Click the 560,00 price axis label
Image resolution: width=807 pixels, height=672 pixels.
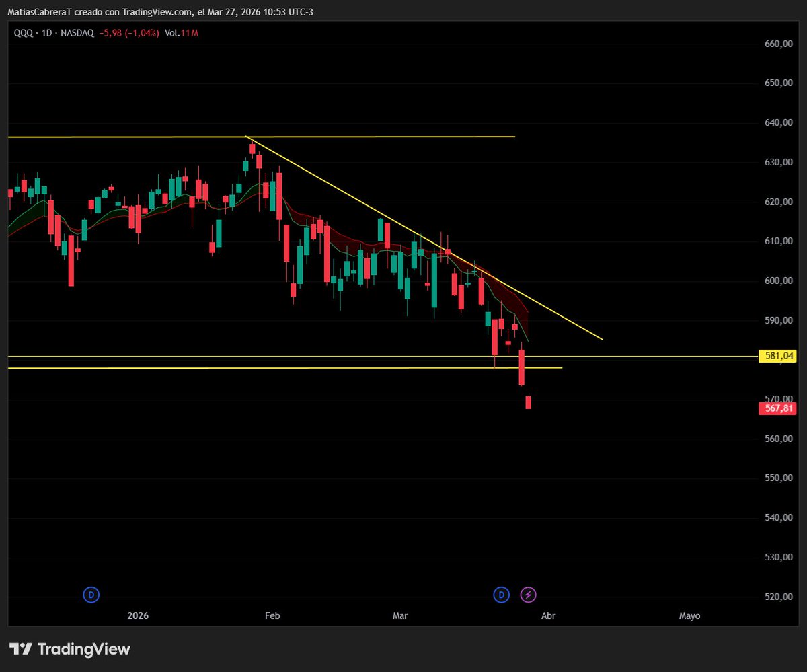coord(779,439)
